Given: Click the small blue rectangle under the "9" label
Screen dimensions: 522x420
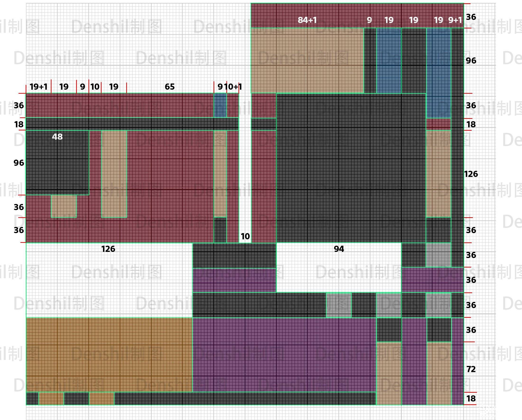Looking at the screenshot, I should point(220,106).
